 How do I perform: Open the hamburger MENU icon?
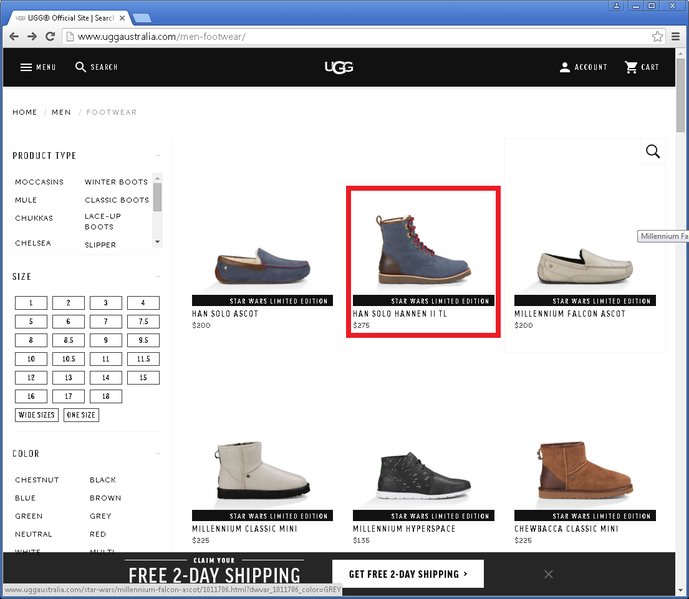pos(26,67)
